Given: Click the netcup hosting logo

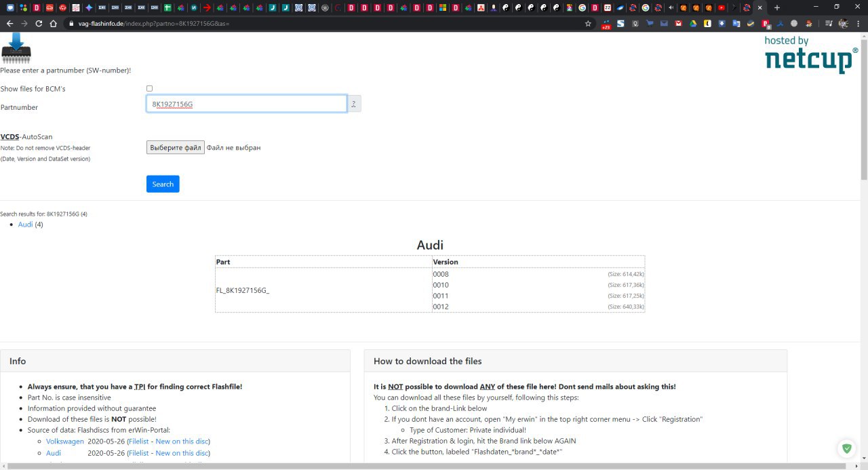Looking at the screenshot, I should click(811, 55).
